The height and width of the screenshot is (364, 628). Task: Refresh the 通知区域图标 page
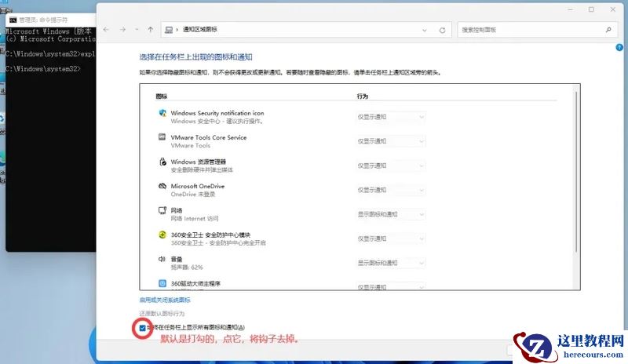click(442, 30)
